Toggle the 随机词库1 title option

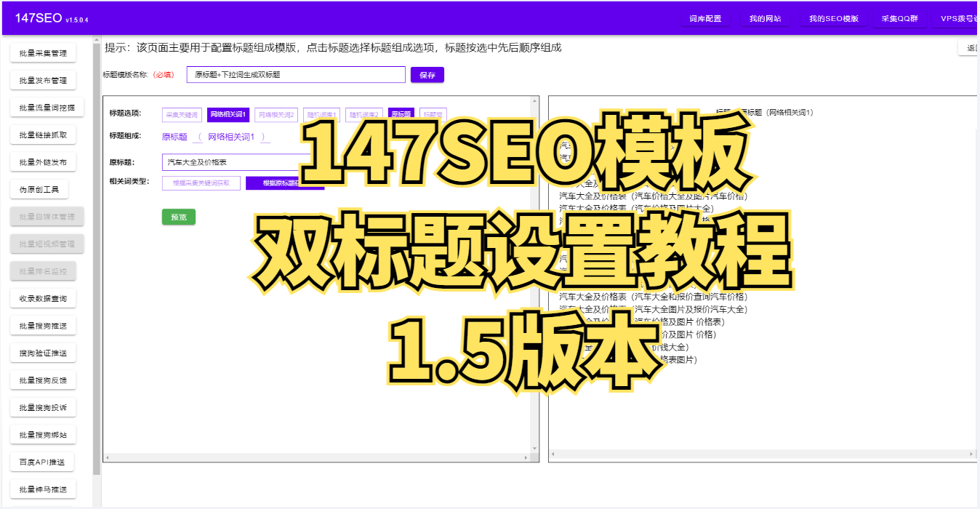pyautogui.click(x=321, y=115)
